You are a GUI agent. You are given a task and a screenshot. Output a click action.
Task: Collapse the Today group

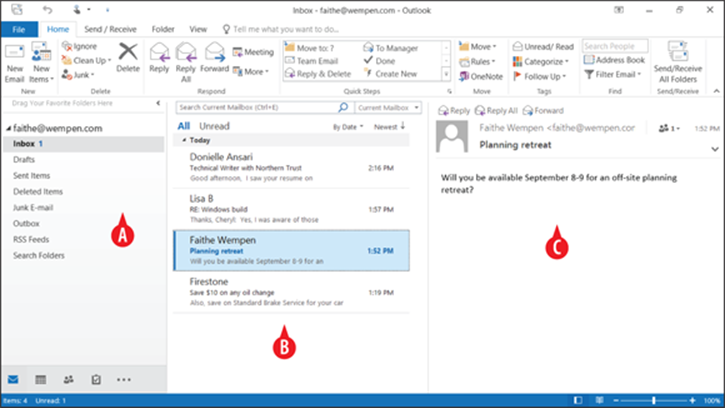tap(184, 140)
